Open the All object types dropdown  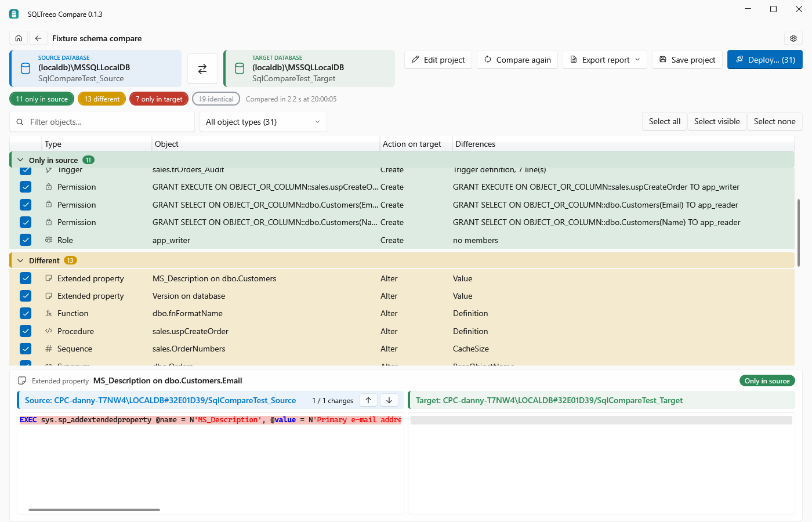(263, 122)
